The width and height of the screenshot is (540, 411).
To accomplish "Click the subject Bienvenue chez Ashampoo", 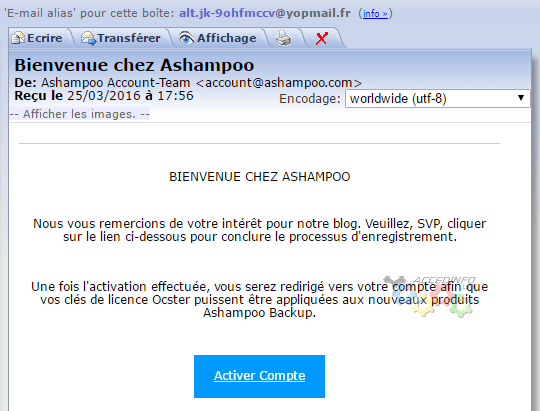I will click(x=134, y=65).
